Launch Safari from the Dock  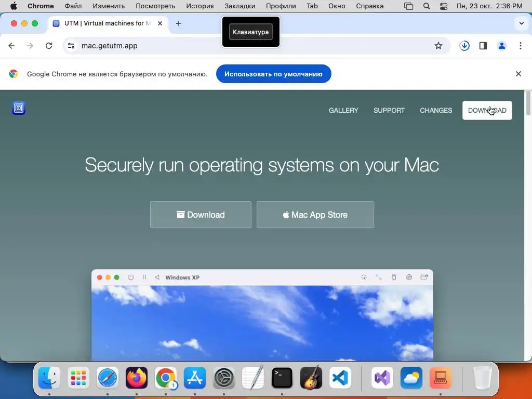pyautogui.click(x=108, y=378)
